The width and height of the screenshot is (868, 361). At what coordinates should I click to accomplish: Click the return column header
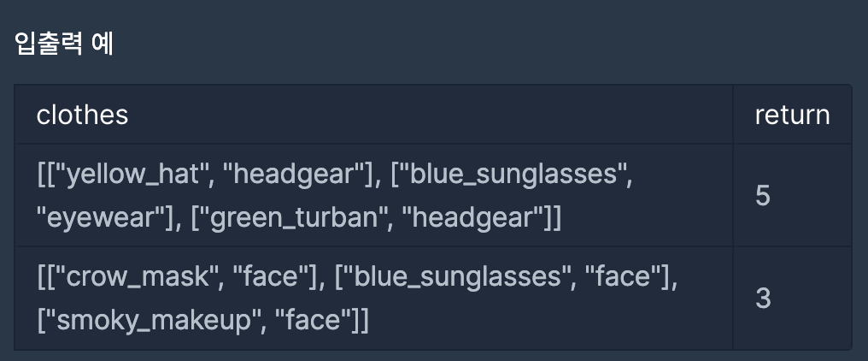[792, 115]
